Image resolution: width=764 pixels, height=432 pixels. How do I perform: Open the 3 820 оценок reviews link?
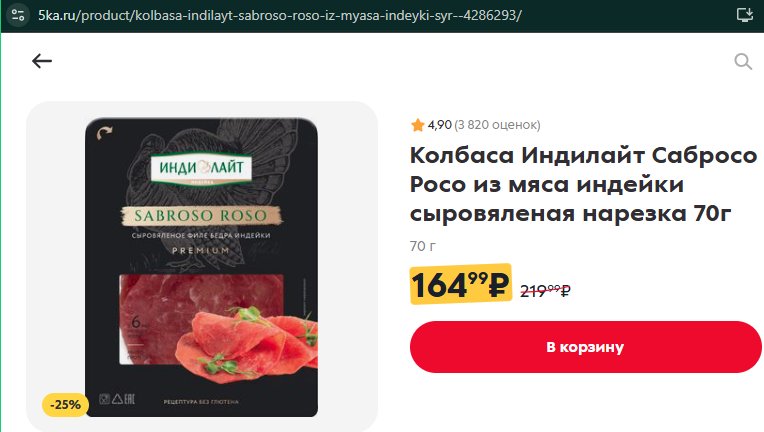click(497, 125)
